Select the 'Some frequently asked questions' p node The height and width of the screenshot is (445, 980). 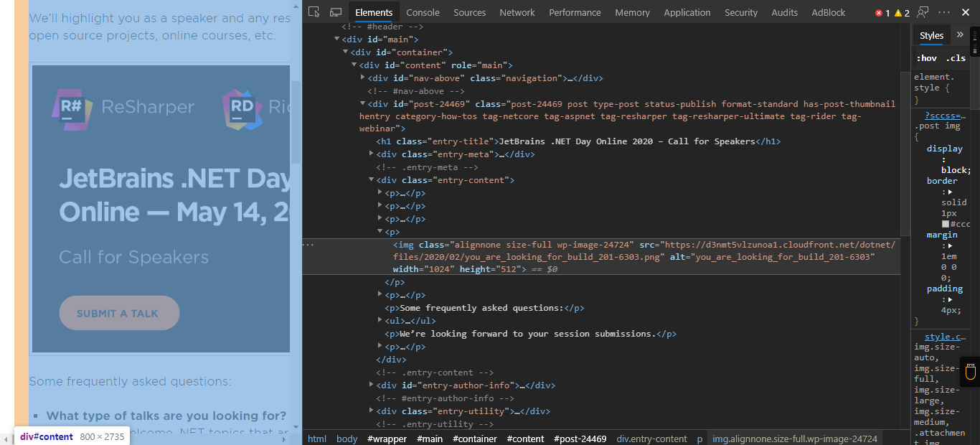(485, 308)
